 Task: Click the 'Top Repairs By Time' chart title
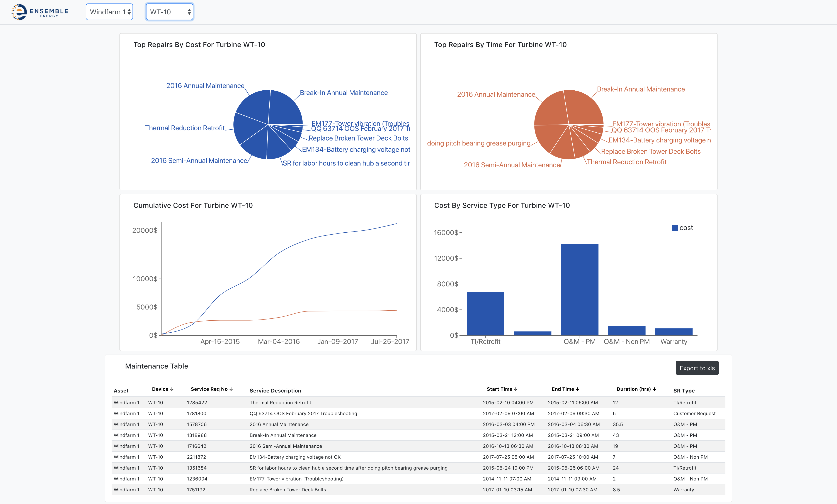click(500, 44)
